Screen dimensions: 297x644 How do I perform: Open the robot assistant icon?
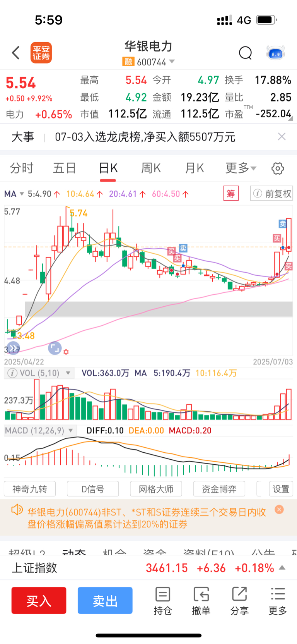click(x=276, y=53)
